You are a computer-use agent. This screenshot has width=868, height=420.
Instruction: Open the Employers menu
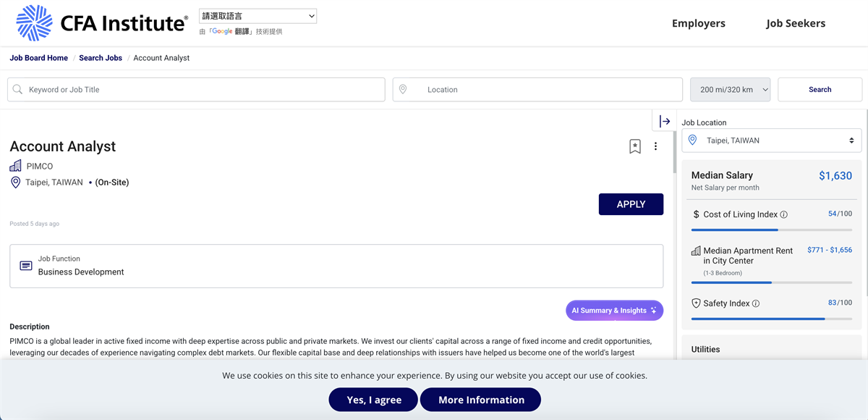(x=698, y=23)
